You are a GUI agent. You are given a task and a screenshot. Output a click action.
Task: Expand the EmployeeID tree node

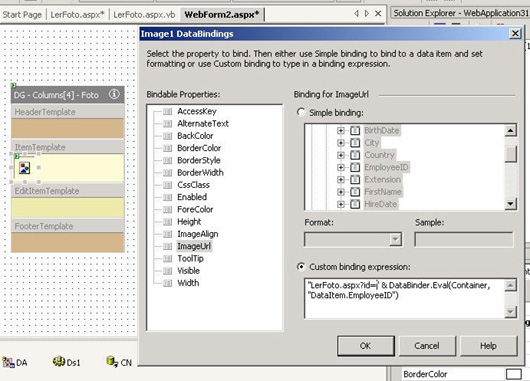point(341,167)
